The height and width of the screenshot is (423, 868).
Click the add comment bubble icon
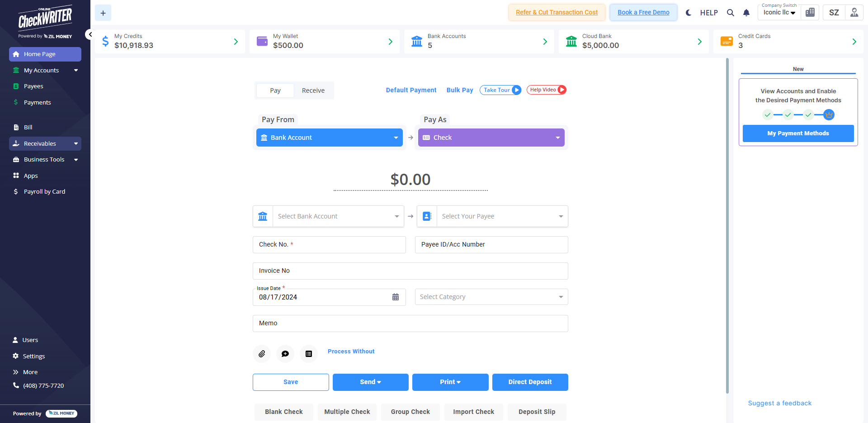click(285, 354)
